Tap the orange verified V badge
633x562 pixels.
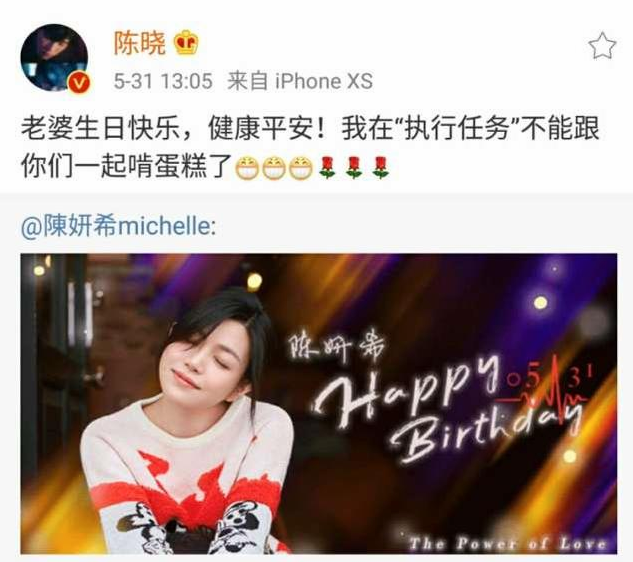80,83
